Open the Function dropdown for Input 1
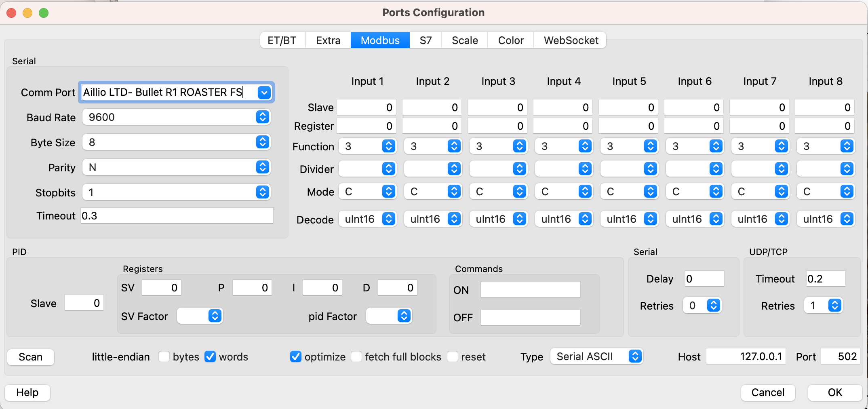This screenshot has height=409, width=868. 389,146
